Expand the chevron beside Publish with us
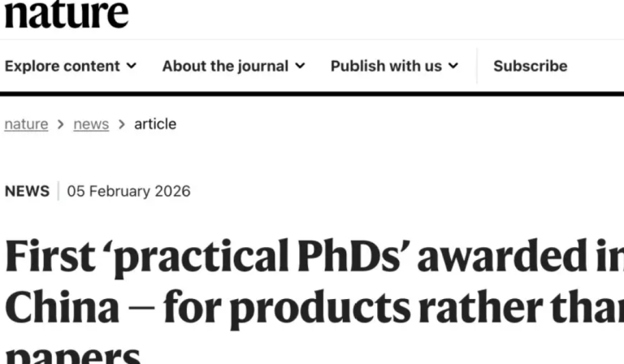624x364 pixels. 453,66
